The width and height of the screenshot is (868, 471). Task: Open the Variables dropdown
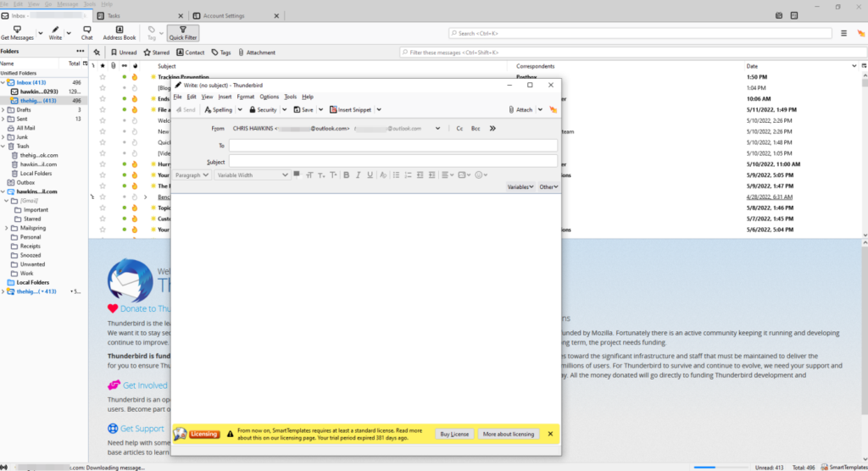[x=520, y=187]
